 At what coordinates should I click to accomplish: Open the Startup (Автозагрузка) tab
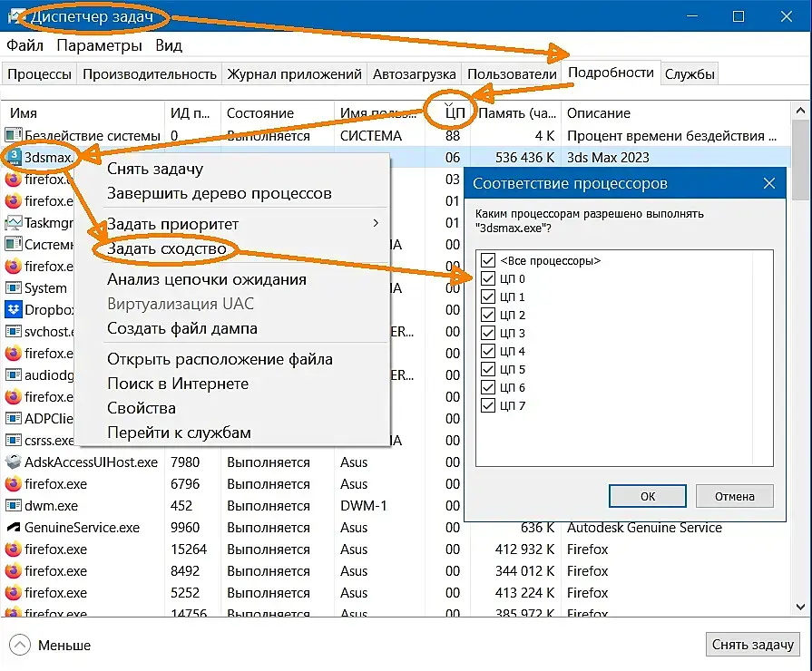[x=415, y=74]
